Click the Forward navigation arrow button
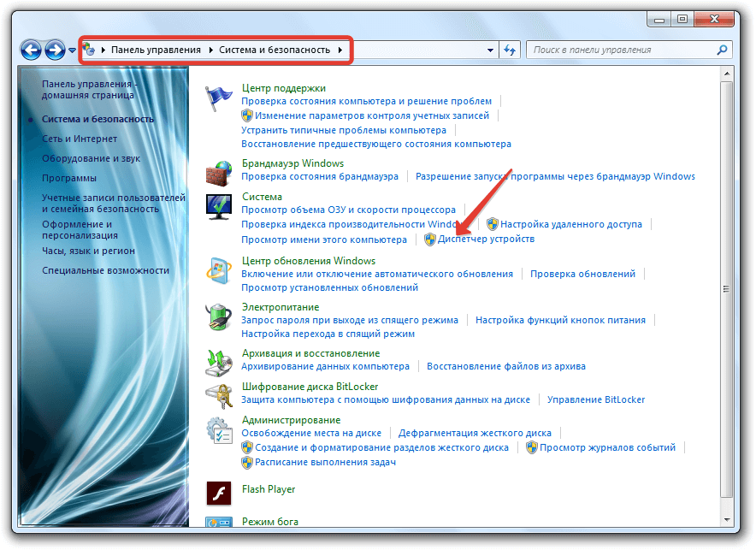The image size is (756, 550). [x=55, y=50]
